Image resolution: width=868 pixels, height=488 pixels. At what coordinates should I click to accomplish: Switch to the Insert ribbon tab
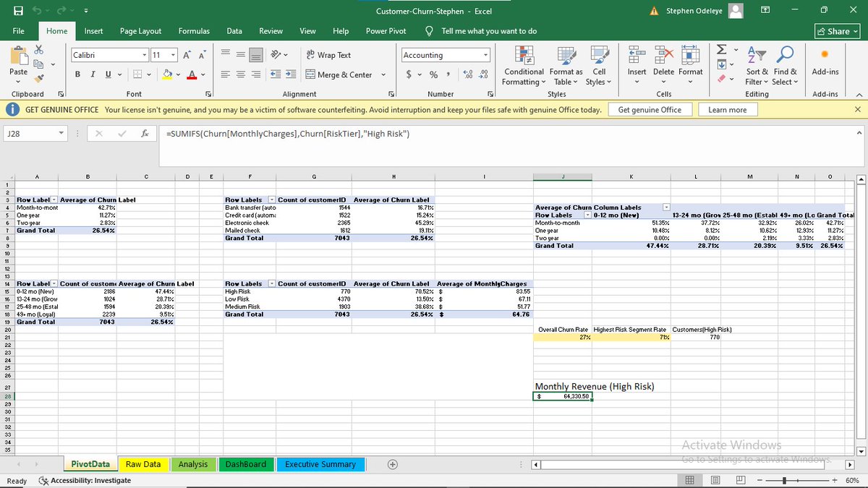tap(93, 31)
